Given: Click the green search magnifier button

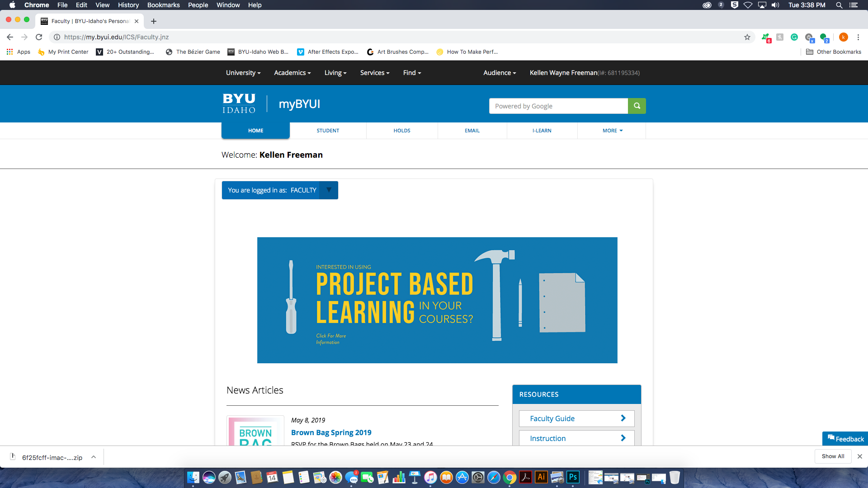Looking at the screenshot, I should (x=637, y=106).
